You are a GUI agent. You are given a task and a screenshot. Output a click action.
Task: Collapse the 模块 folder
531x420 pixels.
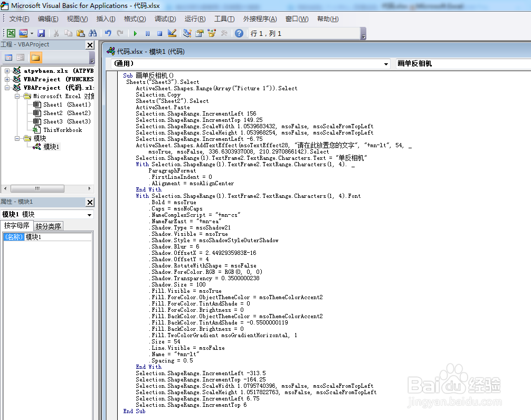[x=17, y=138]
